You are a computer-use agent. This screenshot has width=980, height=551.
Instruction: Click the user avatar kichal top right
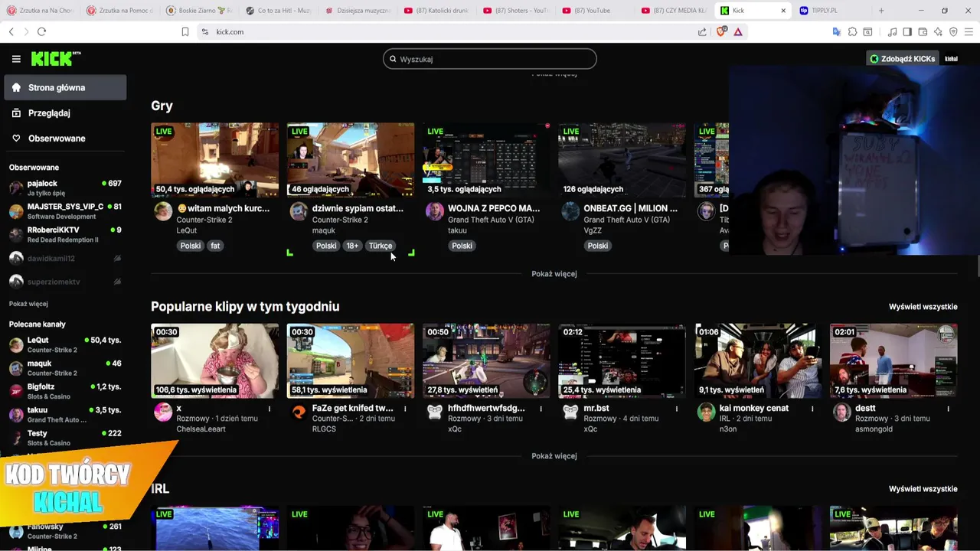pyautogui.click(x=951, y=59)
